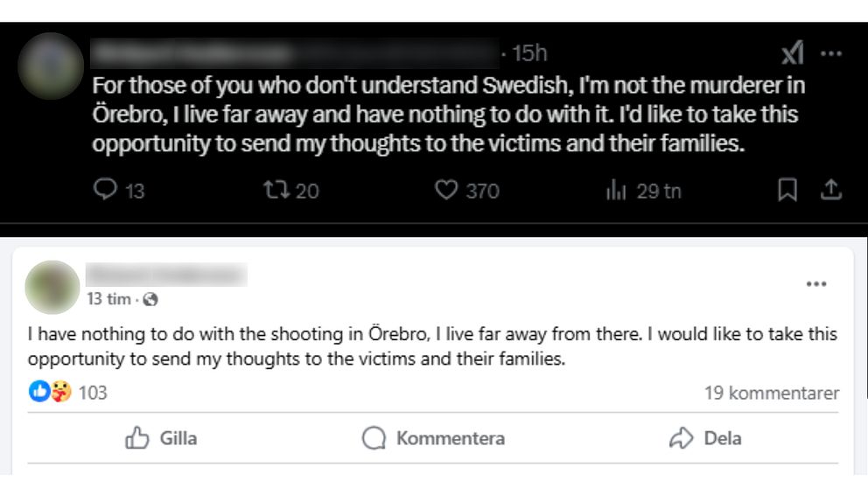Click the Dela share button
Screen dimensions: 868x488
point(705,438)
